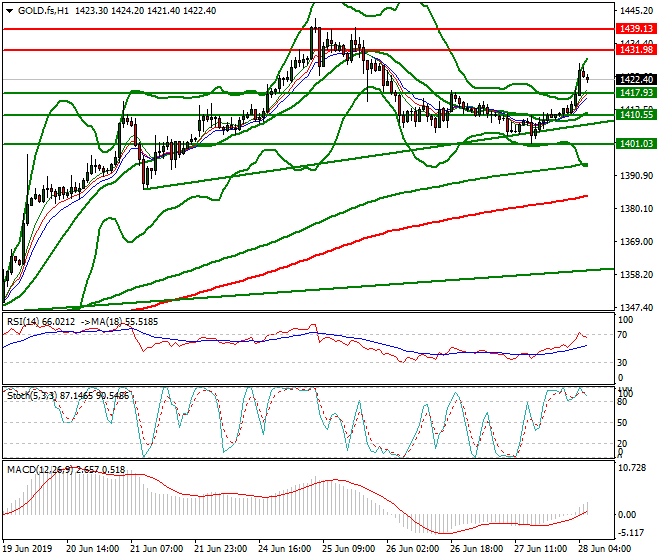Screen dimensions: 660x560
Task: Open the chart menu triangle beside GOLD.fs
Action: click(x=10, y=11)
